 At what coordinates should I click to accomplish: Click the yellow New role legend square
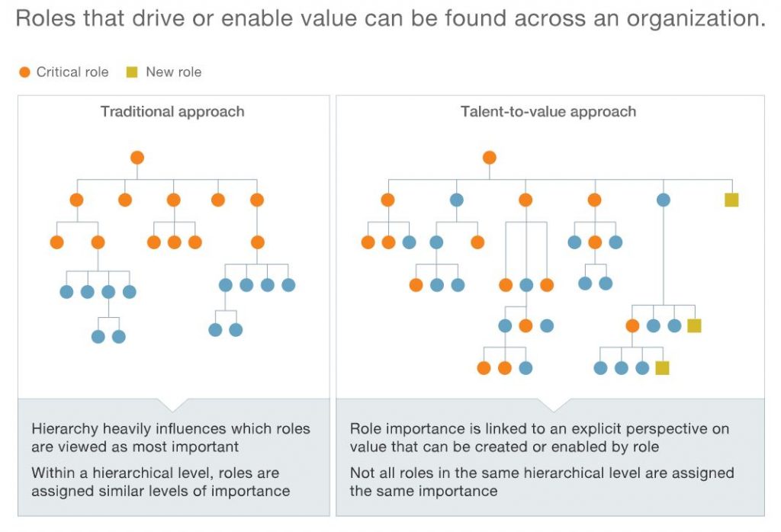coord(132,72)
